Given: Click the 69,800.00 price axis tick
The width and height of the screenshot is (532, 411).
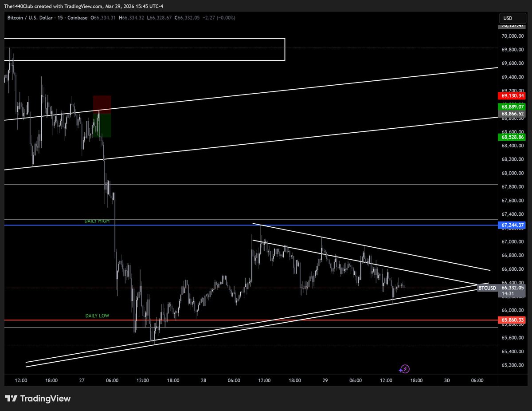Looking at the screenshot, I should tap(513, 50).
